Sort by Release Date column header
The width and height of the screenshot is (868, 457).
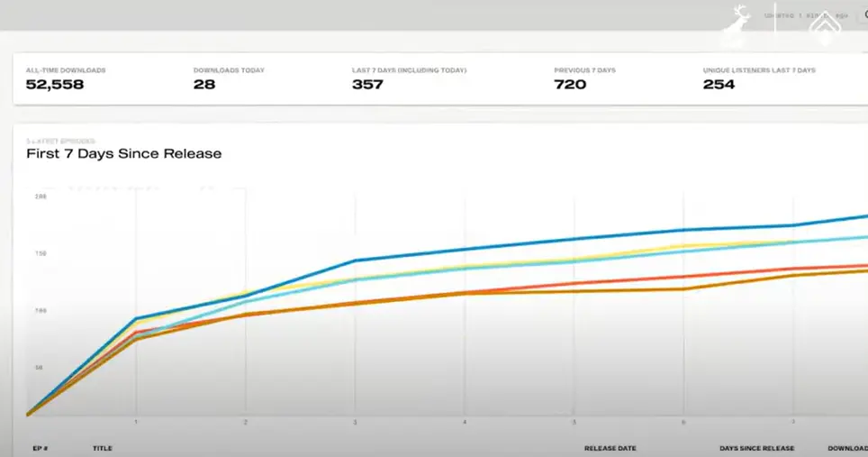610,448
